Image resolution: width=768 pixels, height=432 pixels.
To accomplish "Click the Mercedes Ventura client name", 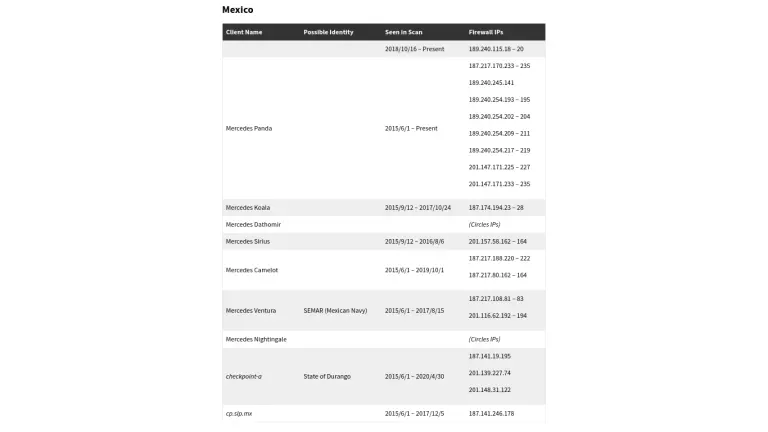I will click(x=251, y=310).
